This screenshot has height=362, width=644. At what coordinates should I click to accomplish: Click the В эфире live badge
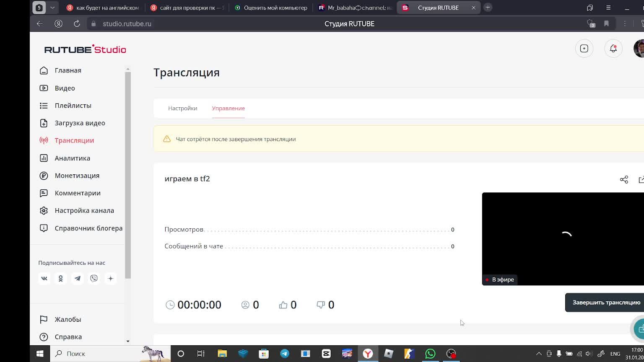(500, 279)
